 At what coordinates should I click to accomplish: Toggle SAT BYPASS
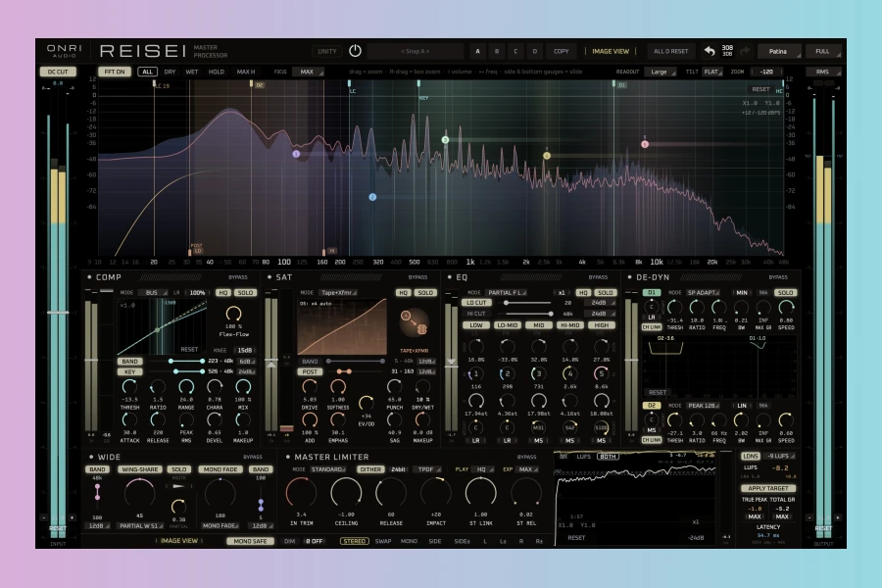tap(417, 277)
